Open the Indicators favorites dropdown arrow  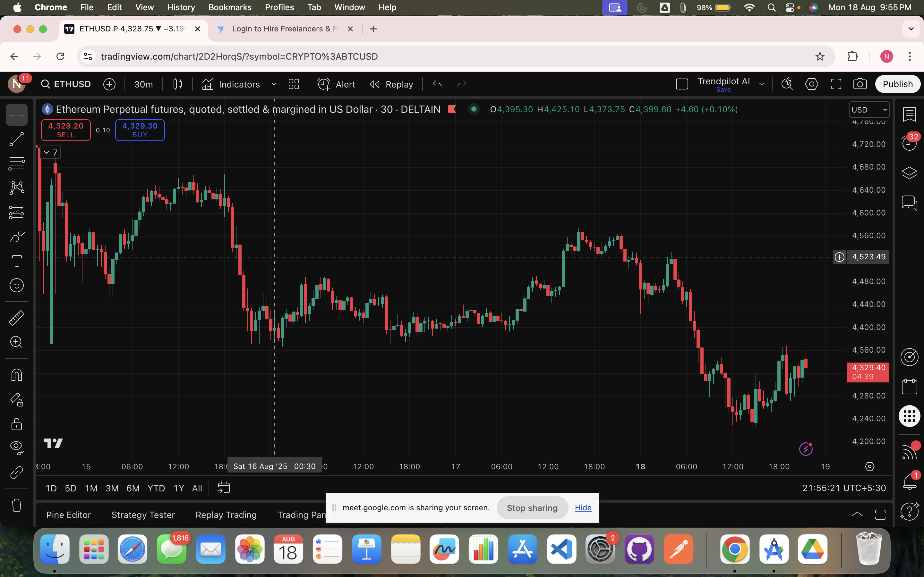click(x=274, y=84)
